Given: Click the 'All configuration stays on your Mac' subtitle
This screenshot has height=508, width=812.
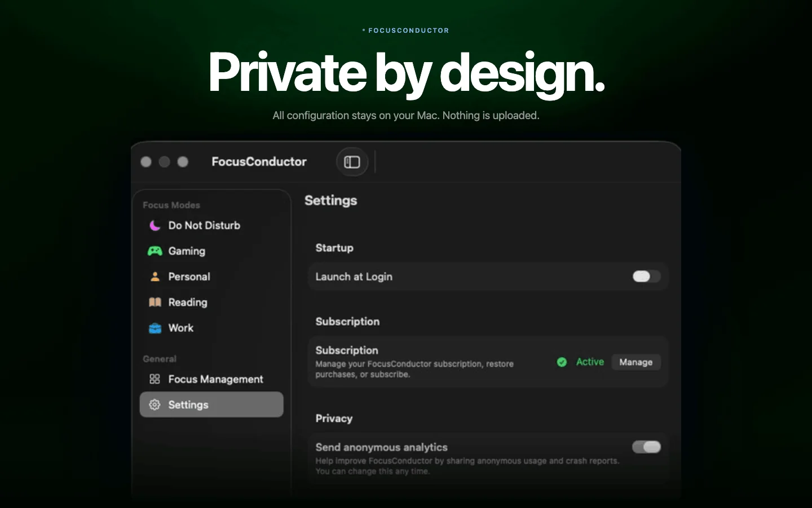Looking at the screenshot, I should (x=406, y=116).
